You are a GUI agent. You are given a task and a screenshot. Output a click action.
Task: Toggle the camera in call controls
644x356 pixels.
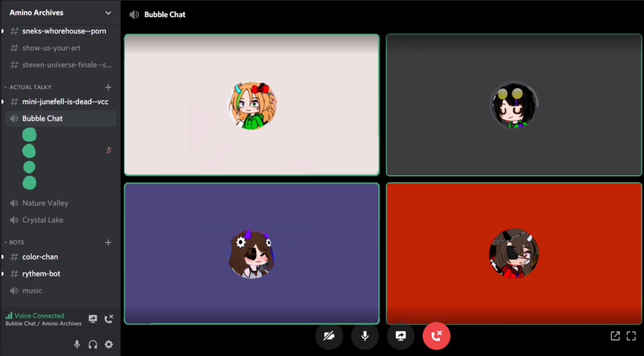pos(329,336)
